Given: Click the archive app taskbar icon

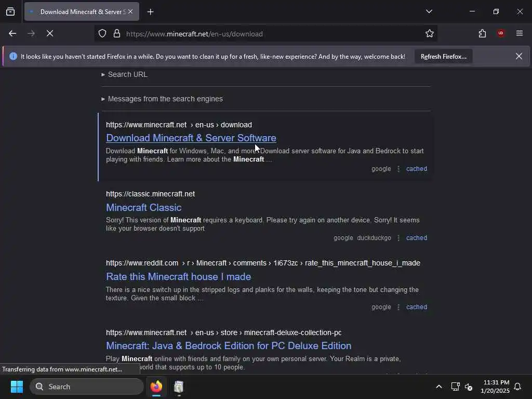Looking at the screenshot, I should pos(179,387).
